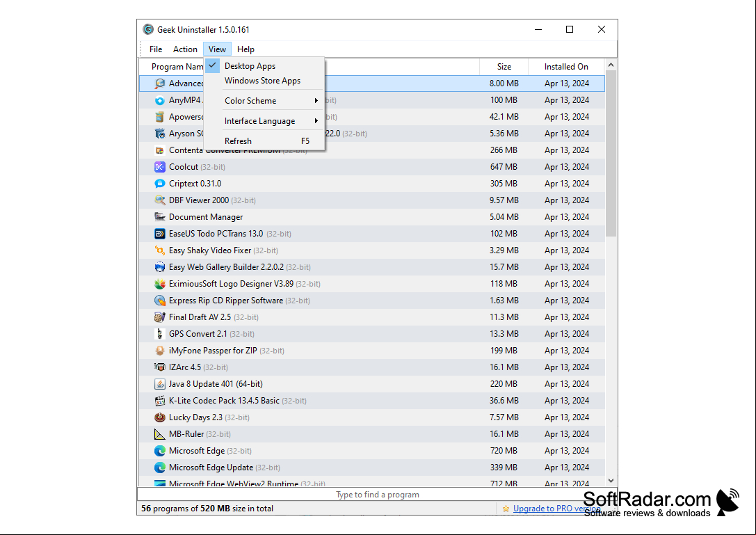The width and height of the screenshot is (756, 535).
Task: Click the Java 8 Update 401 icon
Action: point(159,384)
